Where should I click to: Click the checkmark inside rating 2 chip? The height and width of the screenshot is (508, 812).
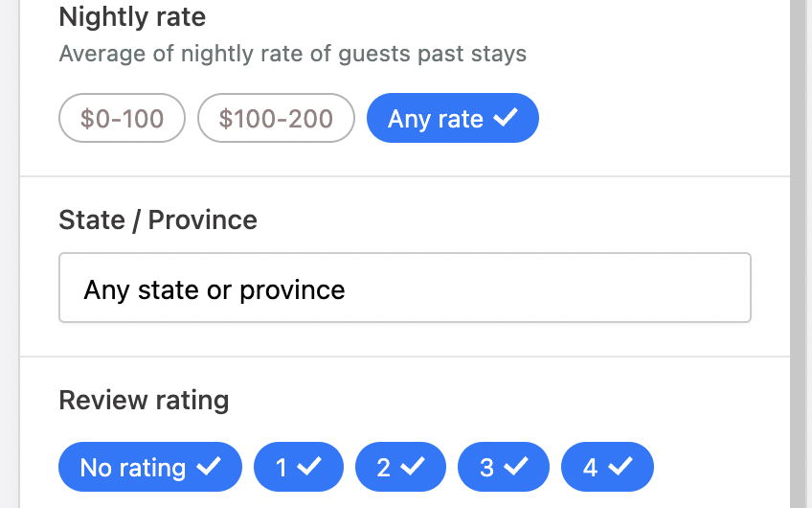pos(412,466)
